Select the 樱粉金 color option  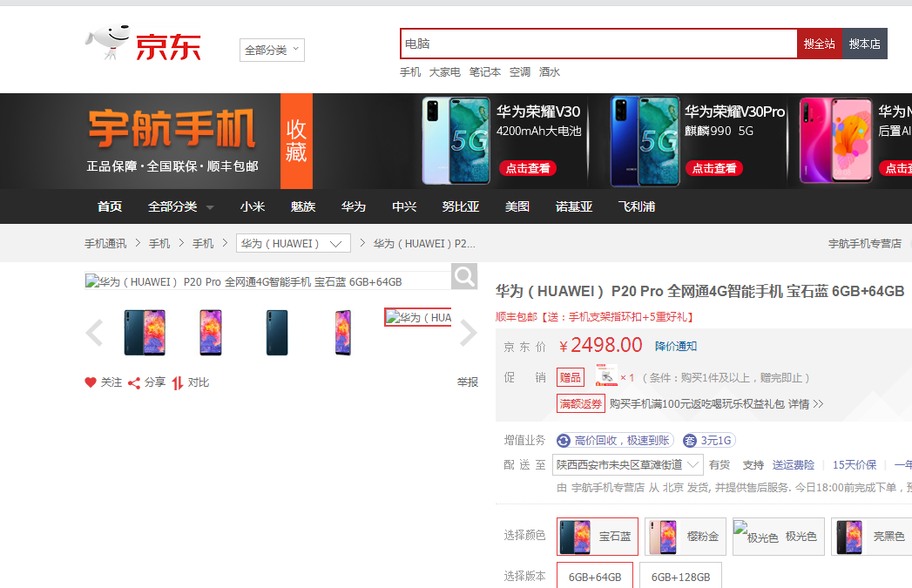click(686, 537)
